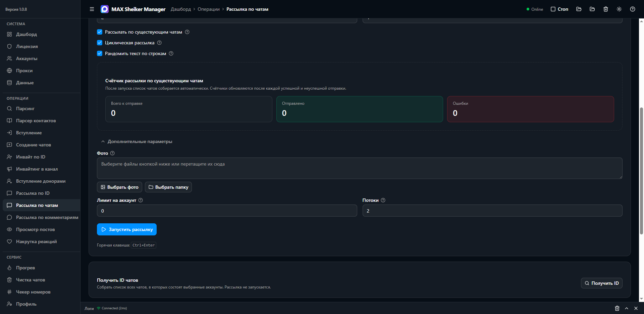
Task: Click the MAX Sheiker Manager logo icon
Action: click(105, 9)
